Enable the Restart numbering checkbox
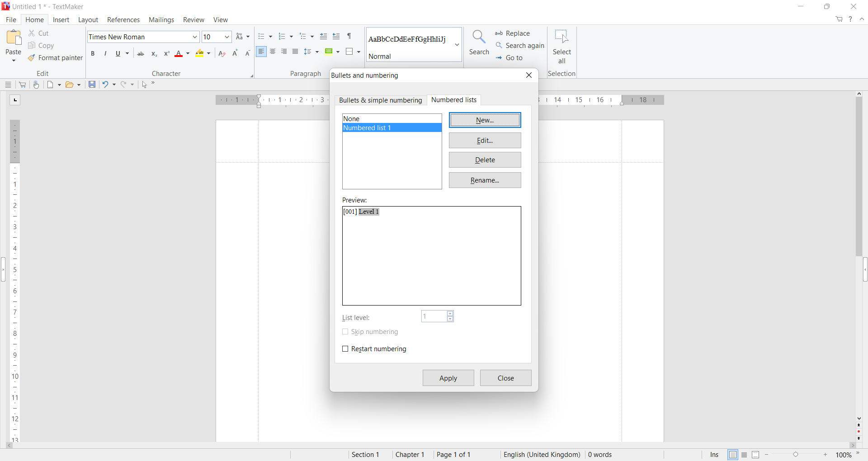The width and height of the screenshot is (868, 461). [x=345, y=349]
